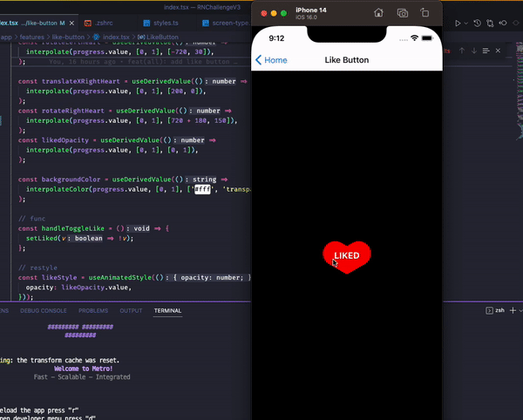Open the DEBUG CONSOLE panel tab

(44, 311)
